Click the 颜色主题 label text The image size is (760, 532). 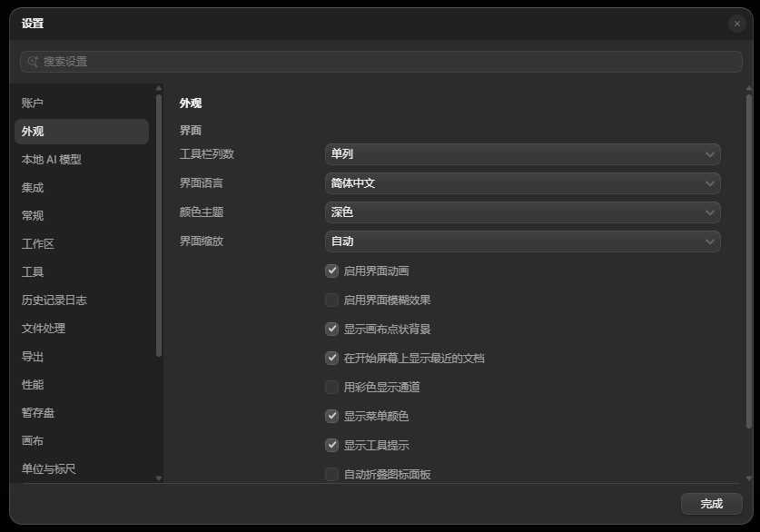202,212
